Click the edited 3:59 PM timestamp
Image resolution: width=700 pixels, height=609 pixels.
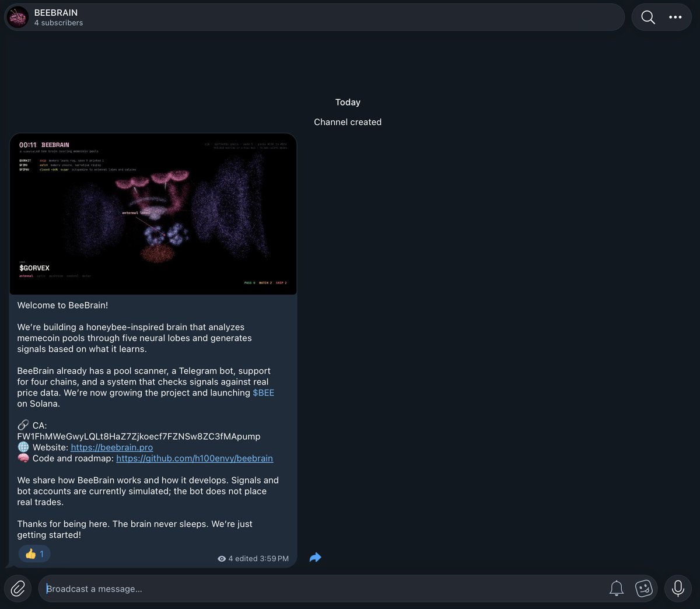(262, 559)
